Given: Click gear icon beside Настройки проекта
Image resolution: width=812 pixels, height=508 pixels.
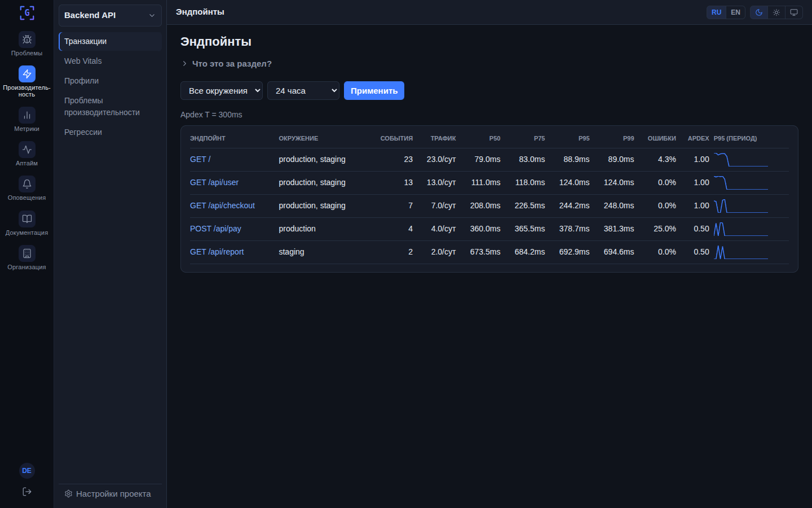Looking at the screenshot, I should 68,494.
